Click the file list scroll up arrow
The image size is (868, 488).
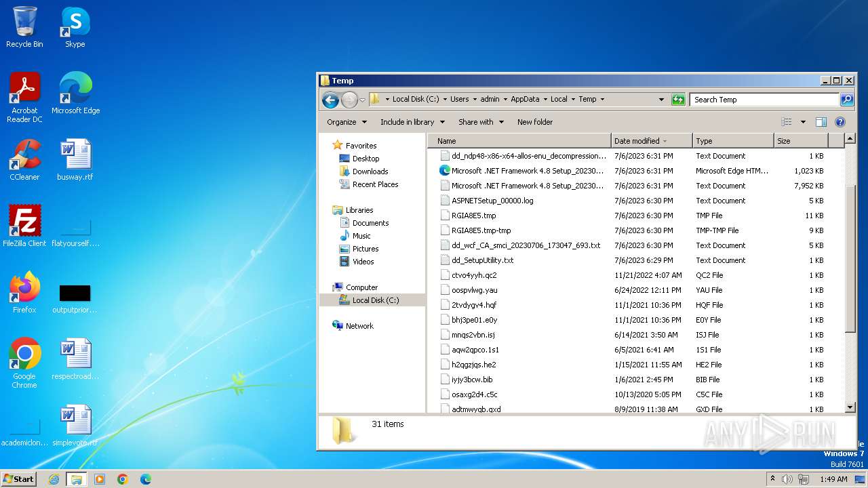point(850,140)
